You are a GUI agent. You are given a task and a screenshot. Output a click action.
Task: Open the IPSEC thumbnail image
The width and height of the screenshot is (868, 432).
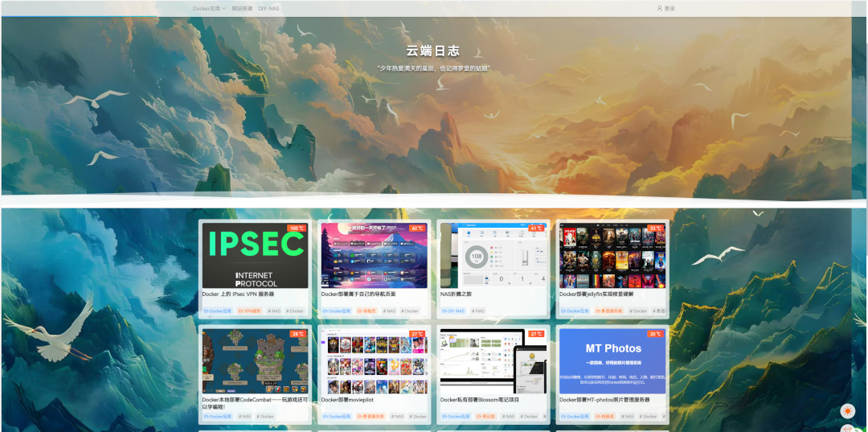pyautogui.click(x=256, y=255)
